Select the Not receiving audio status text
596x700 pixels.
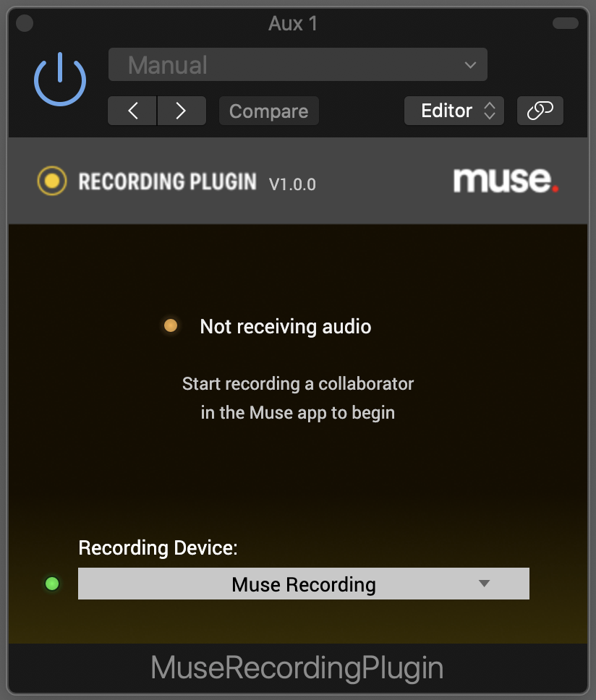(285, 327)
